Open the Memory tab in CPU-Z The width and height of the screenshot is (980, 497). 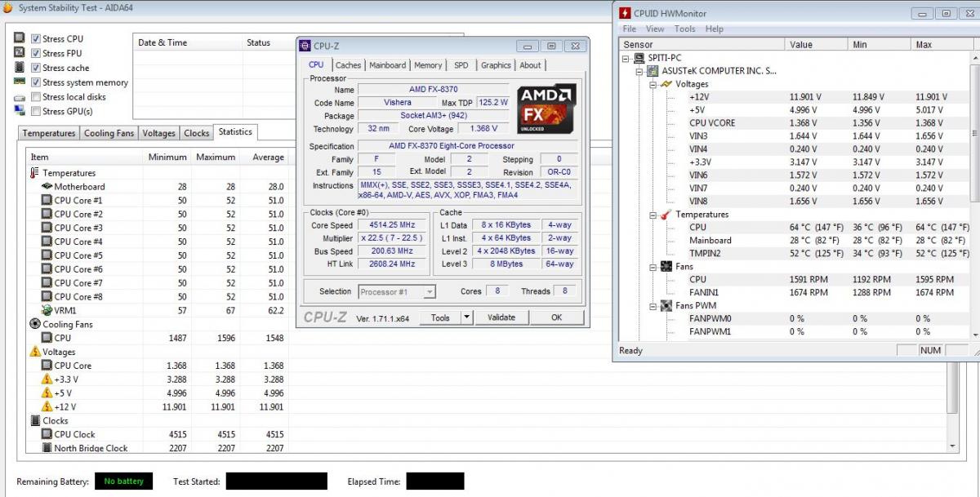pos(428,65)
